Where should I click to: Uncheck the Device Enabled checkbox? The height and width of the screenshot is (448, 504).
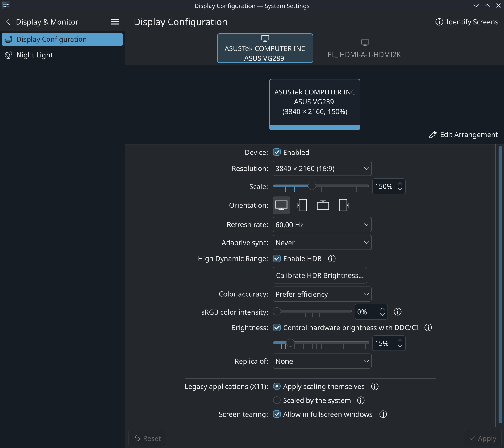tap(277, 152)
